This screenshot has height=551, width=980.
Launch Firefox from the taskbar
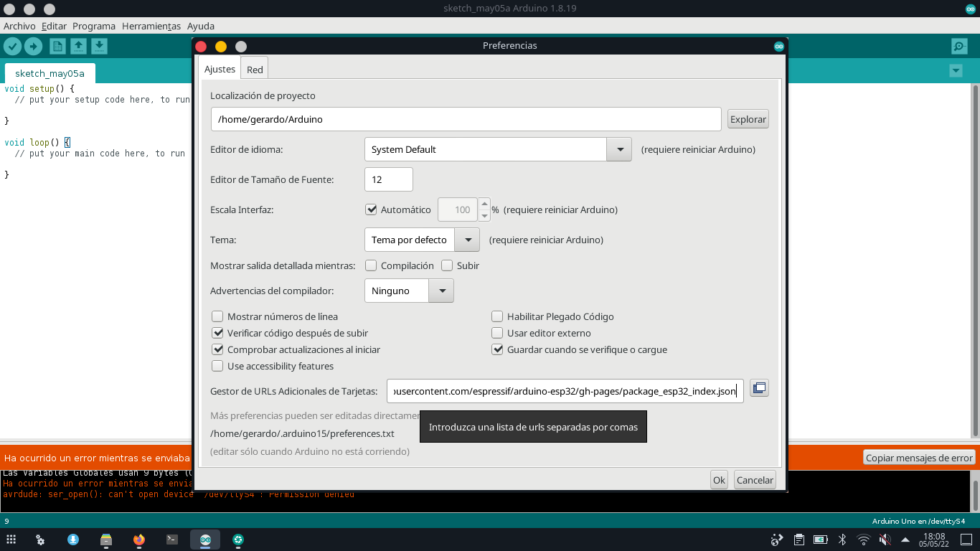click(x=139, y=540)
